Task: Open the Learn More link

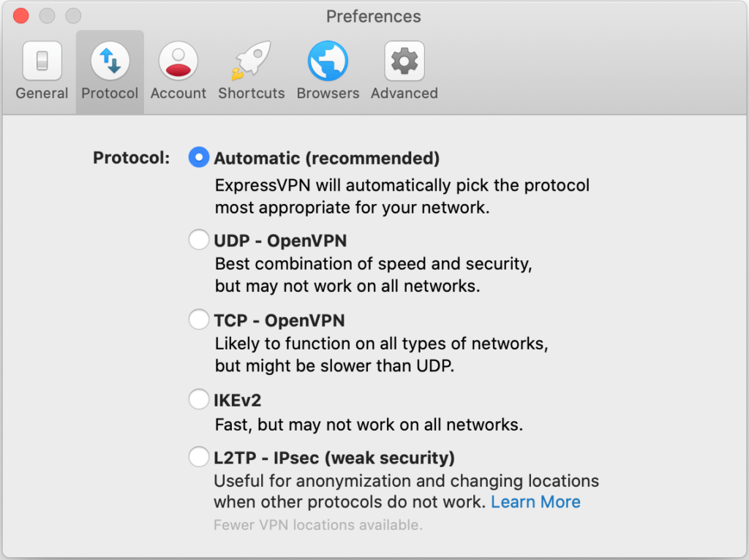Action: (535, 502)
